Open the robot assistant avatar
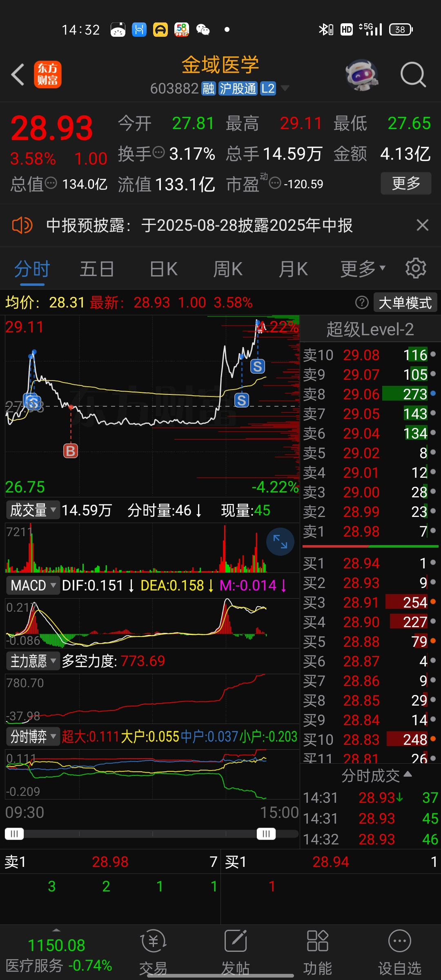441x980 pixels. [361, 75]
